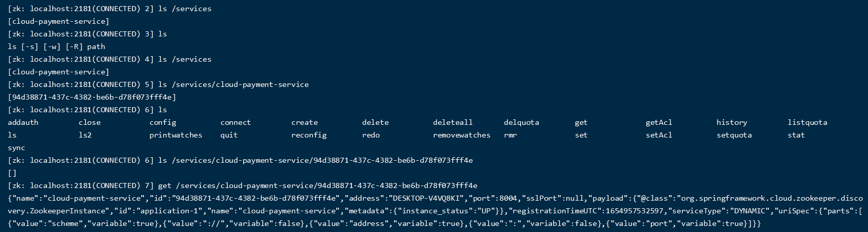Click the printwatches command word
This screenshot has height=232, width=868.
pos(176,135)
